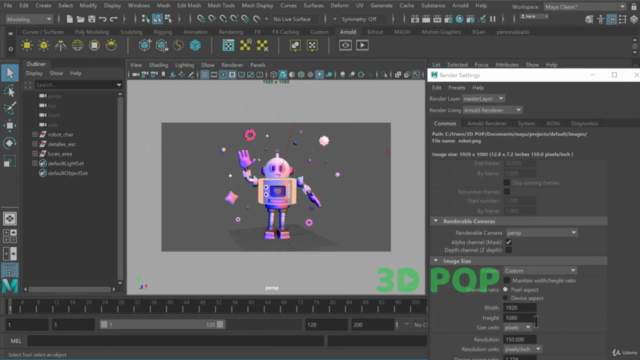Click the Width input field
Image resolution: width=640 pixels, height=360 pixels.
click(x=520, y=308)
